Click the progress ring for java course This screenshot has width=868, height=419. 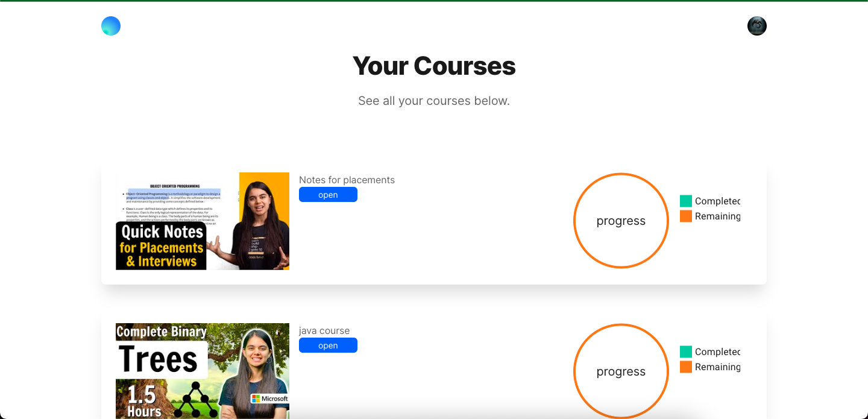pyautogui.click(x=621, y=371)
